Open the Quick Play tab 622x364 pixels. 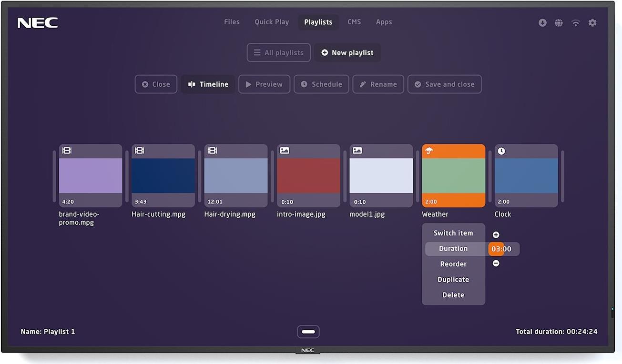point(272,22)
